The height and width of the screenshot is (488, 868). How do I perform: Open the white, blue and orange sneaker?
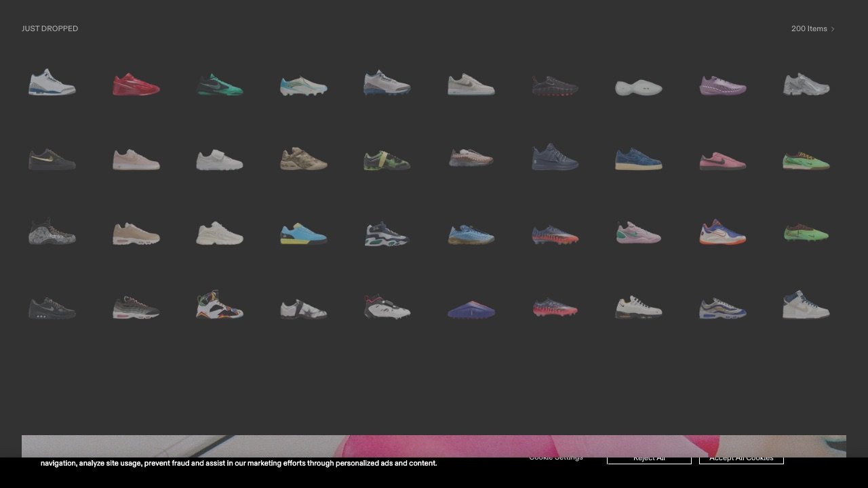pos(722,232)
